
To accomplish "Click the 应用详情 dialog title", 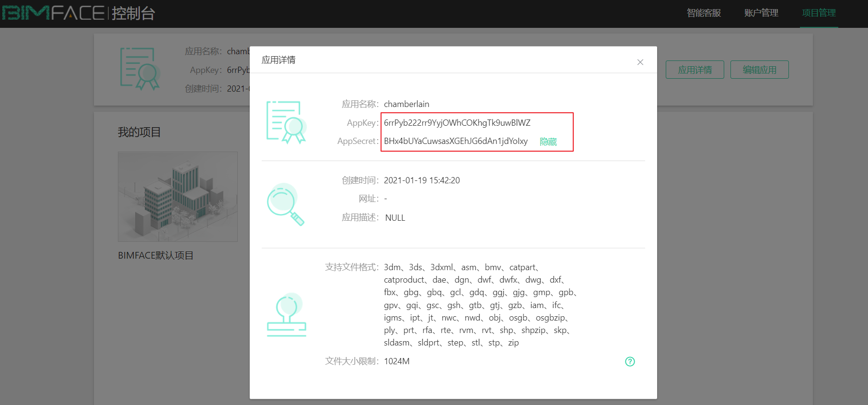I will pos(278,60).
